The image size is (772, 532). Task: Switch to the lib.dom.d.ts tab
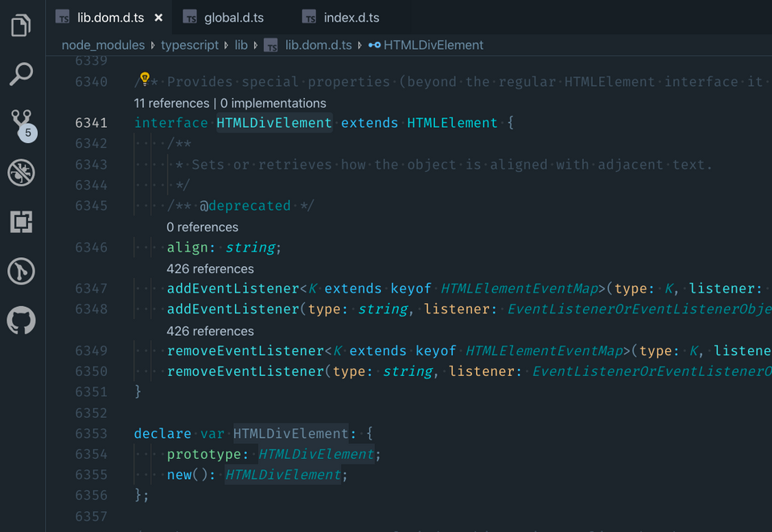pos(110,18)
